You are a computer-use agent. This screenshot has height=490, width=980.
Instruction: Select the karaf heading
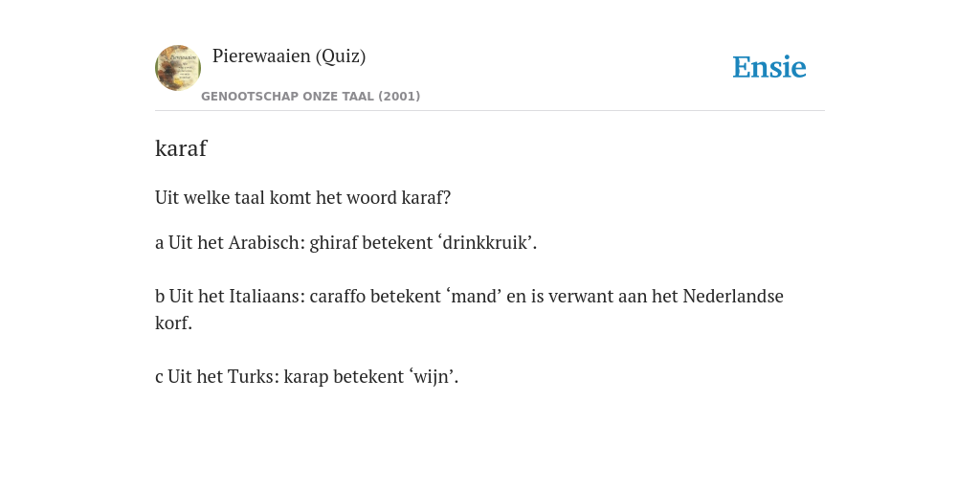181,148
